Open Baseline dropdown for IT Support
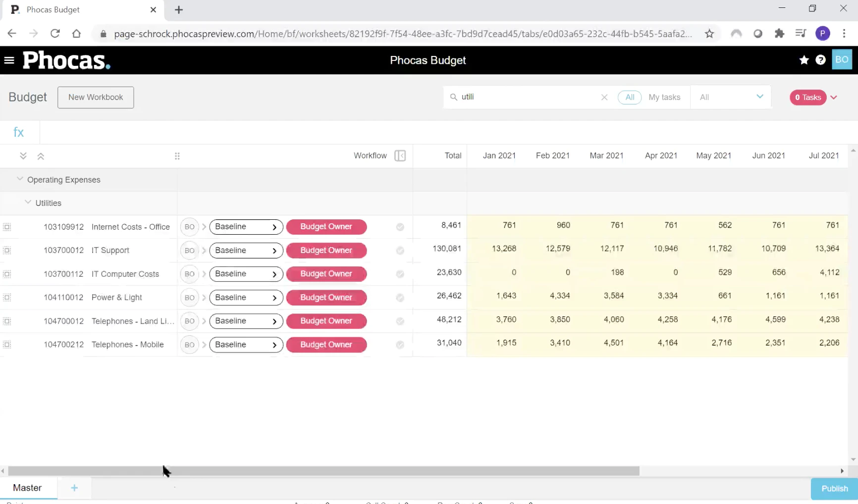858x504 pixels. click(x=246, y=251)
